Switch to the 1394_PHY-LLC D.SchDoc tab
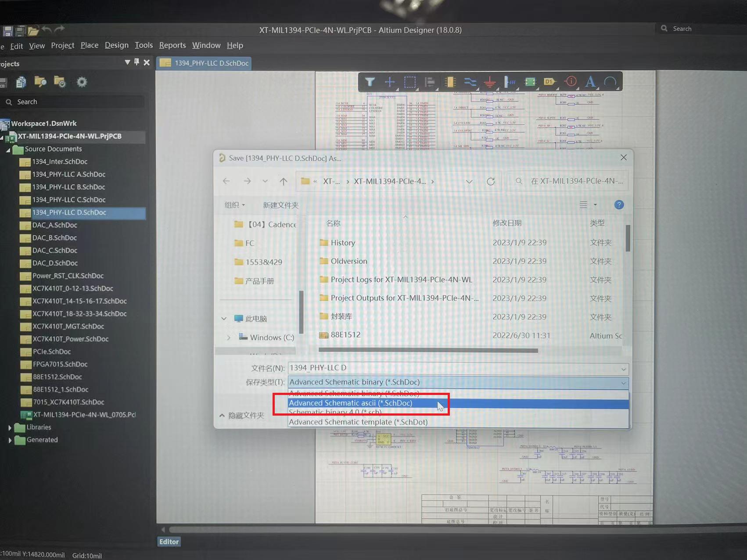The image size is (747, 560). pyautogui.click(x=203, y=63)
